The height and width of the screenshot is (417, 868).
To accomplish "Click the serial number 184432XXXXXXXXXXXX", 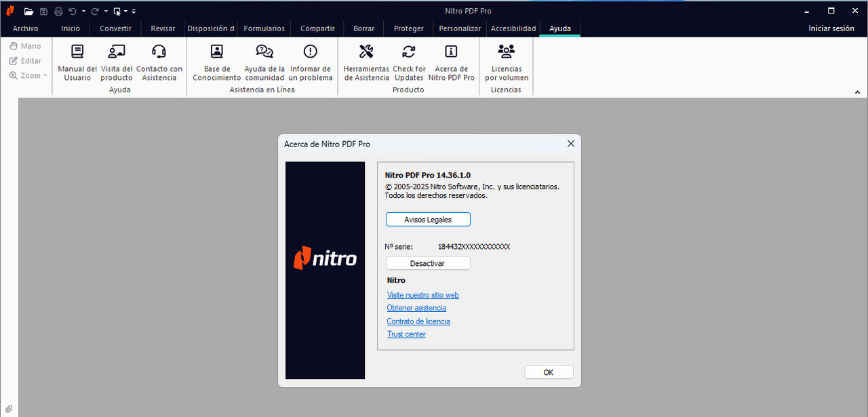I will click(x=474, y=247).
